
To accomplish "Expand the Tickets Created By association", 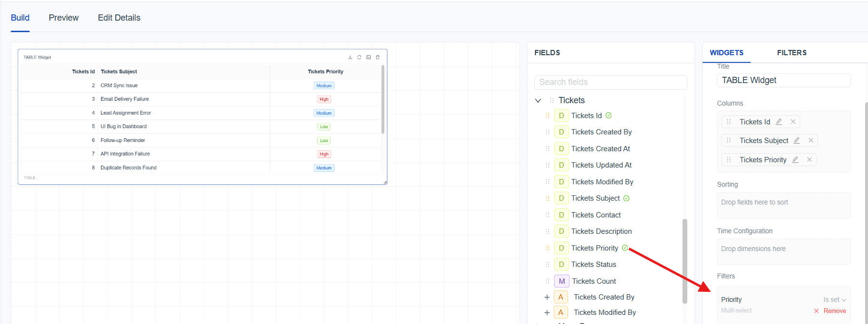I will 547,297.
